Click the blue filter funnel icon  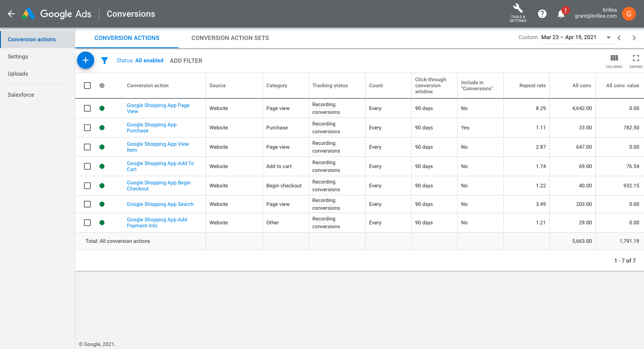coord(105,61)
